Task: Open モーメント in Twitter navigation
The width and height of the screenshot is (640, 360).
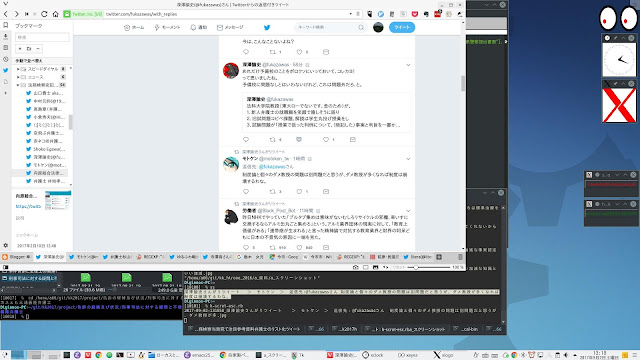Action: [x=167, y=27]
